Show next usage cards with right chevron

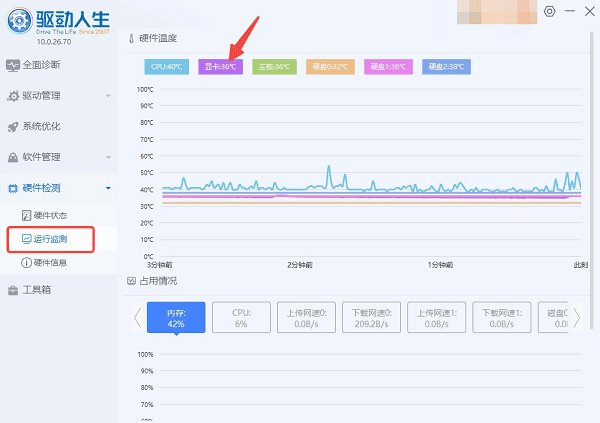[x=577, y=317]
